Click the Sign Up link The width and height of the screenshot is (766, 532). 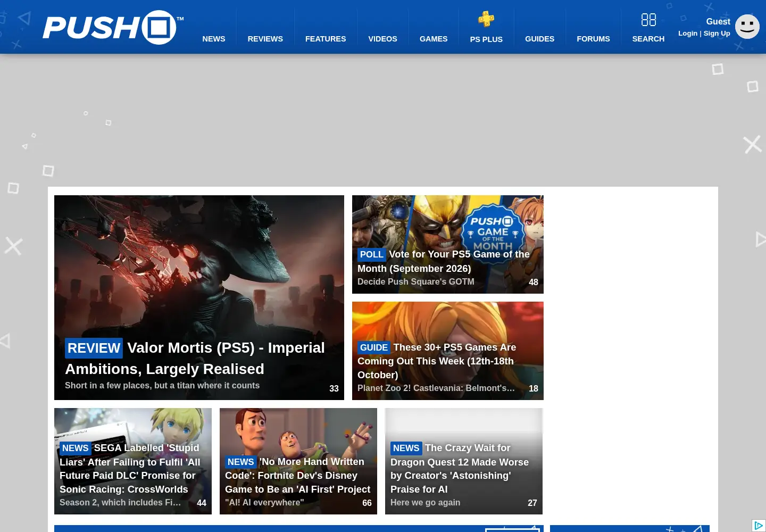(717, 33)
